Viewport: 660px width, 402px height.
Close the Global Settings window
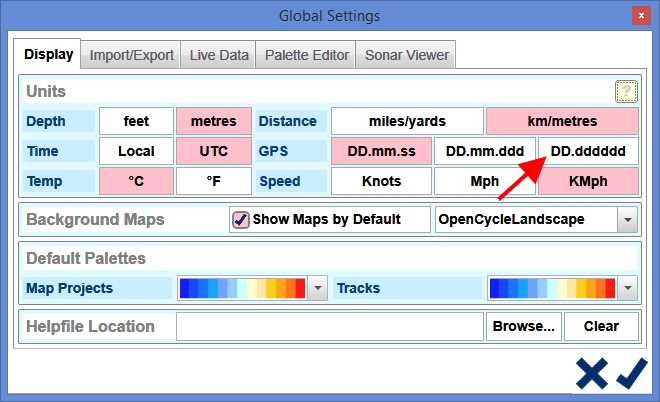tap(638, 15)
